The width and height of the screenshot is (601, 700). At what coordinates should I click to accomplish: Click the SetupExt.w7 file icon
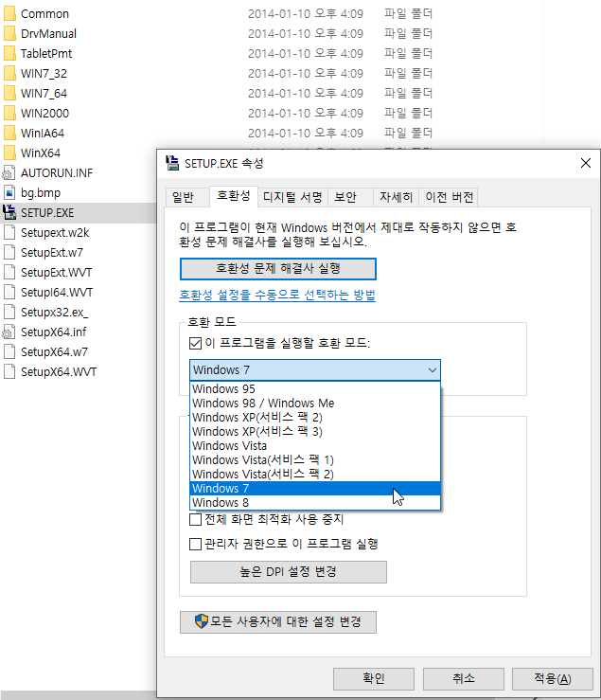pos(9,252)
